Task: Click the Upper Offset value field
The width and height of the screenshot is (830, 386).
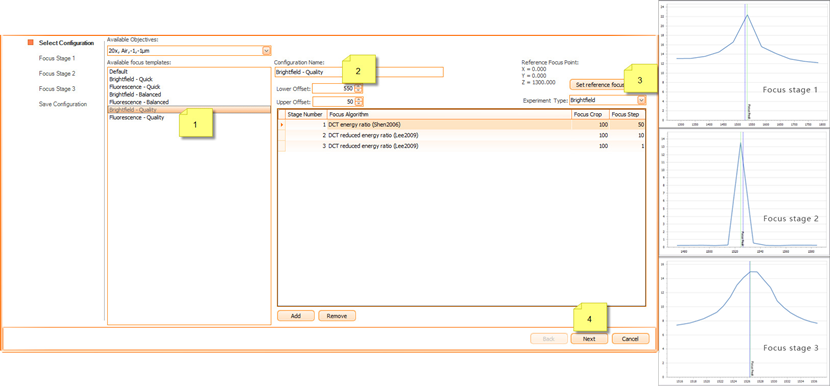Action: coord(333,101)
